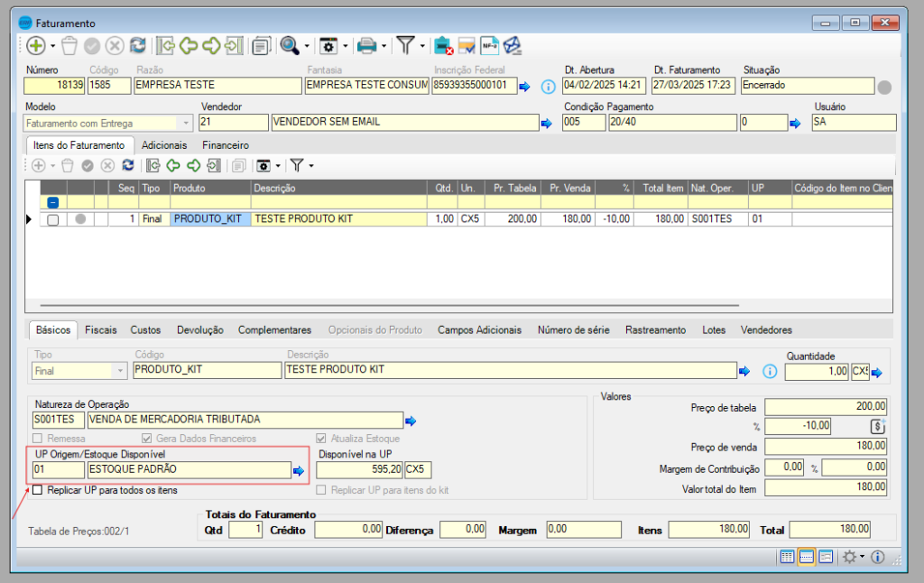Go to first item in items toolbar
The height and width of the screenshot is (583, 924).
click(153, 166)
